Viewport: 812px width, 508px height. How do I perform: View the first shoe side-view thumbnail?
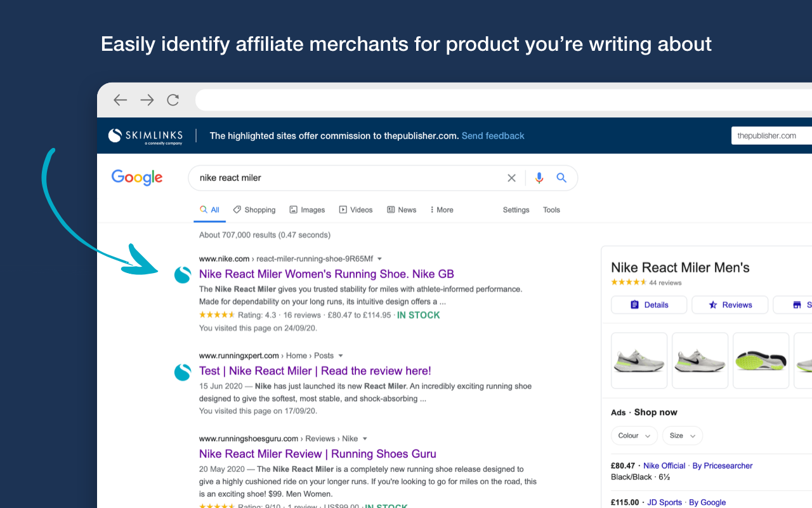click(639, 361)
